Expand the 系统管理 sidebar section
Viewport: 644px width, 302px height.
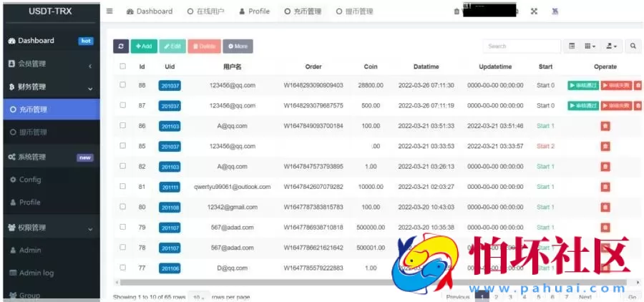(x=52, y=157)
